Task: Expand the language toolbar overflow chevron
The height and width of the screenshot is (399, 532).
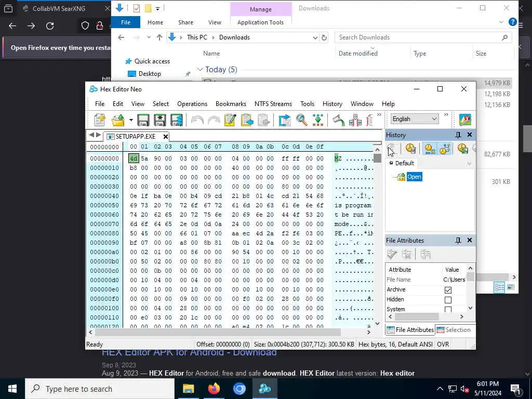Action: tap(446, 115)
